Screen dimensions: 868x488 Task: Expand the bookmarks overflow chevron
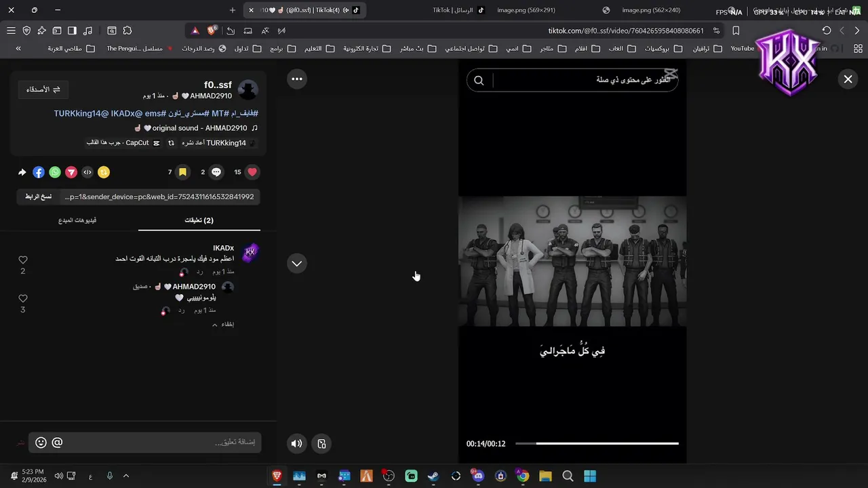click(x=18, y=48)
